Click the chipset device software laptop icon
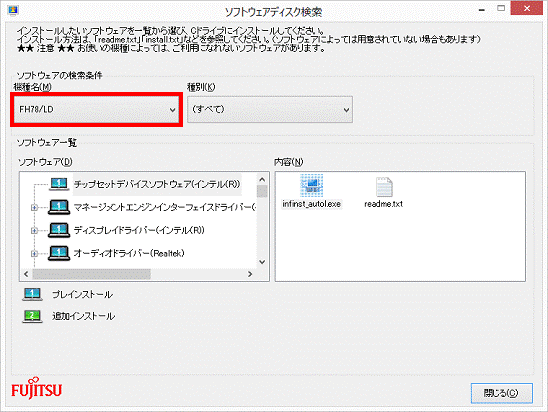The image size is (548, 412). click(x=59, y=184)
